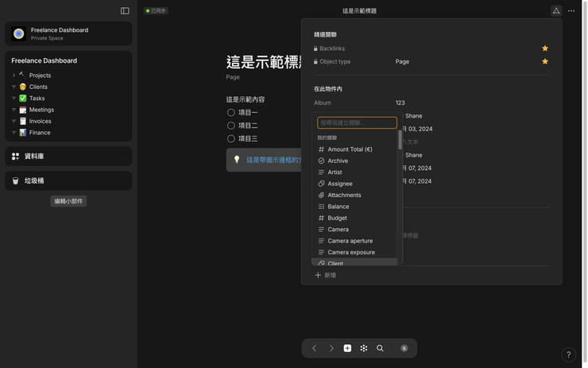The height and width of the screenshot is (368, 588).
Task: Click the Projects hammer icon
Action: point(22,75)
